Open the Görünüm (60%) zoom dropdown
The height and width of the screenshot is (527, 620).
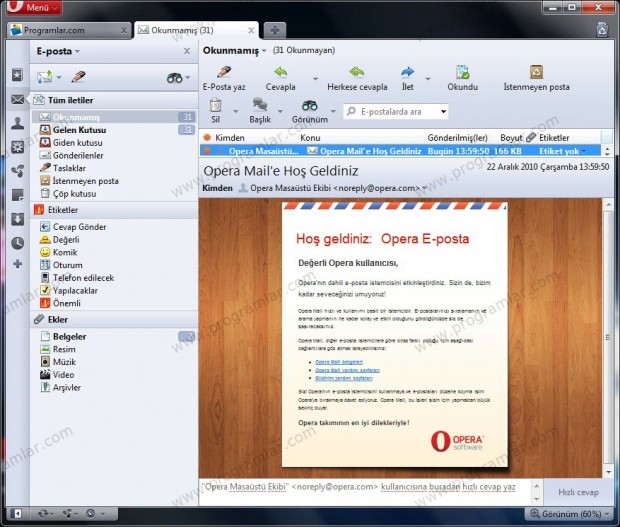(x=569, y=514)
